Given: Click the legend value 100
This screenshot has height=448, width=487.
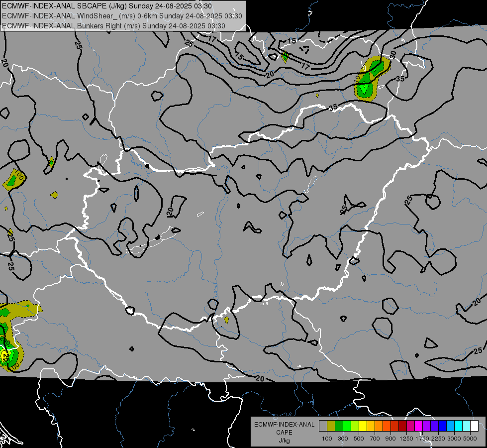Looking at the screenshot, I should pos(327,439).
